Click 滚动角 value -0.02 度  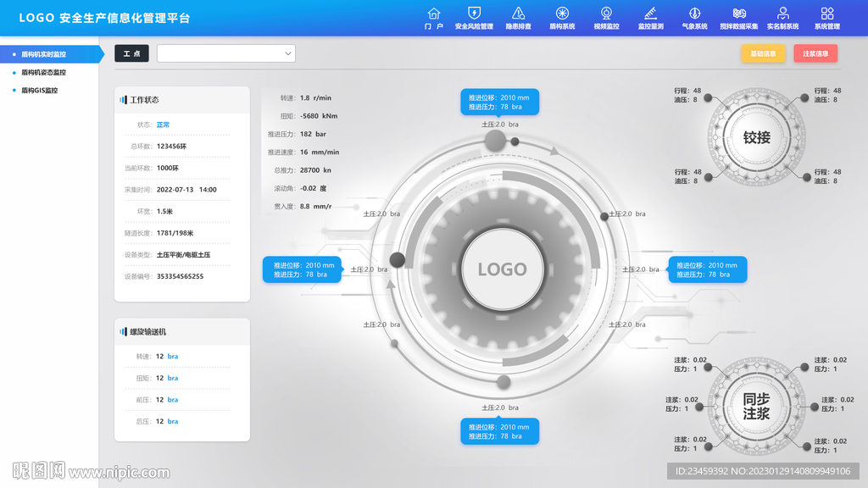pos(314,189)
